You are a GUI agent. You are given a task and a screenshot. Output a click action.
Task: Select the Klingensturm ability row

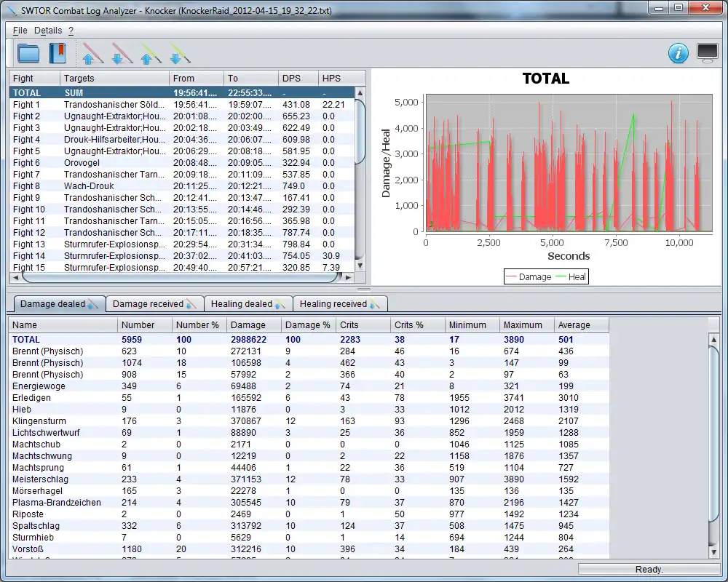tap(291, 421)
